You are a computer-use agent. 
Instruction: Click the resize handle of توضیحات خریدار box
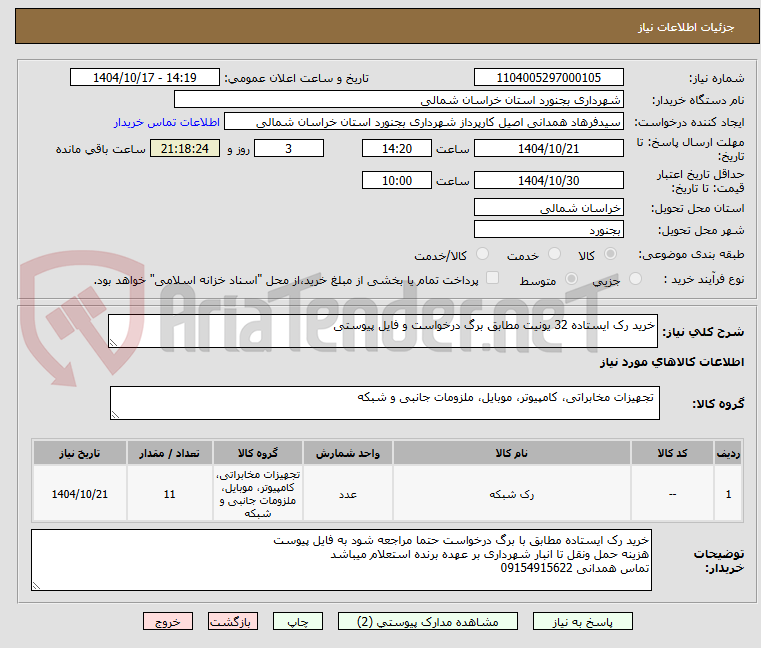[36, 586]
